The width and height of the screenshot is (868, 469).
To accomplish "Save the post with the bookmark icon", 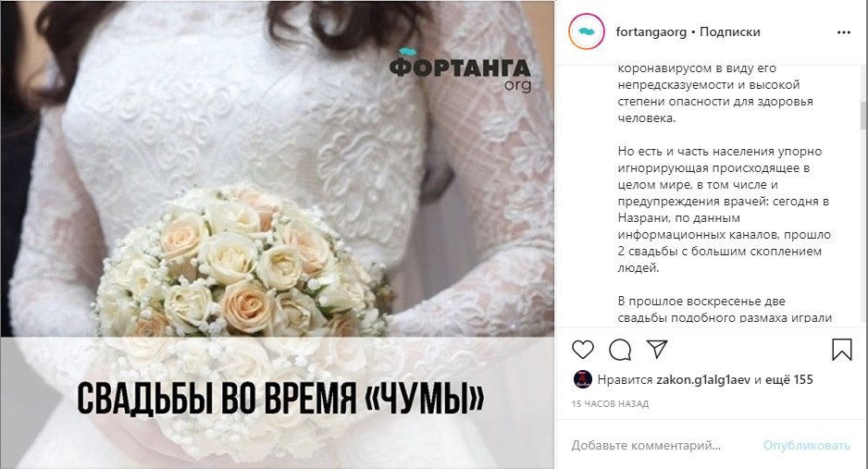I will 842,350.
